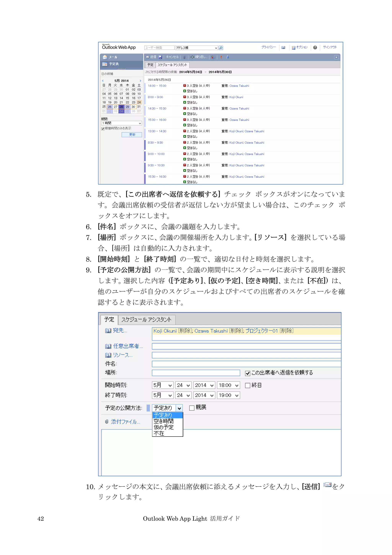This screenshot has height=555, width=392.
Task: Open end time month dropdown
Action: 163,395
